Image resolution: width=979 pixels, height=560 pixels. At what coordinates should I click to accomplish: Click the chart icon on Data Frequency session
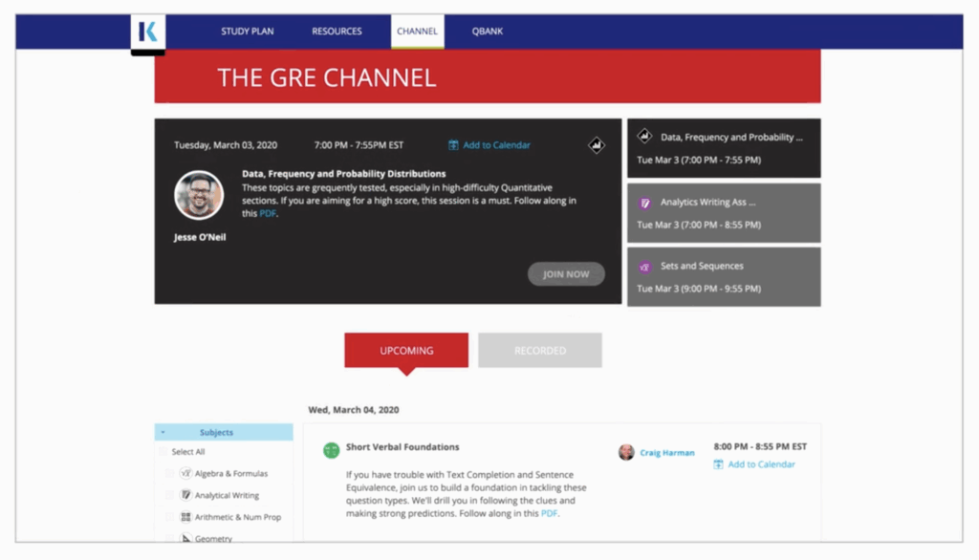click(643, 137)
